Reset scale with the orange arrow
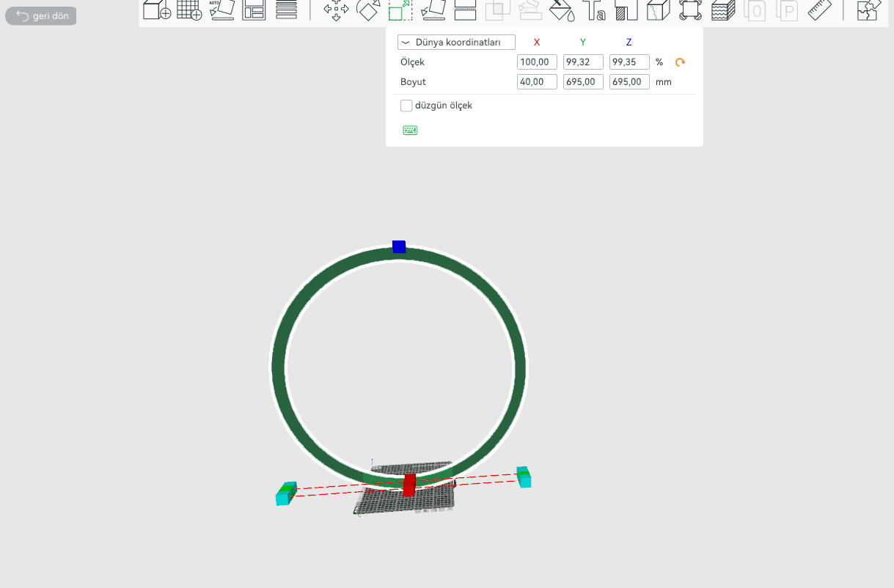Viewport: 894px width, 588px height. 680,62
